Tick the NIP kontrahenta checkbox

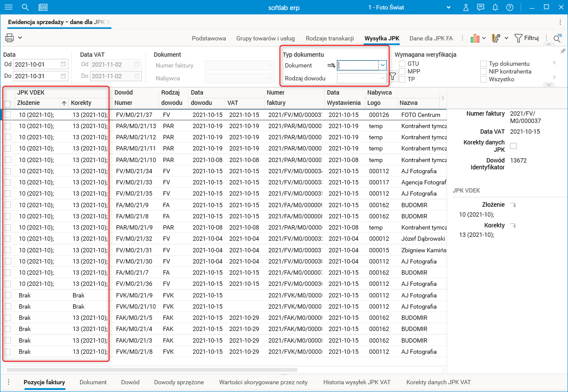click(x=484, y=72)
